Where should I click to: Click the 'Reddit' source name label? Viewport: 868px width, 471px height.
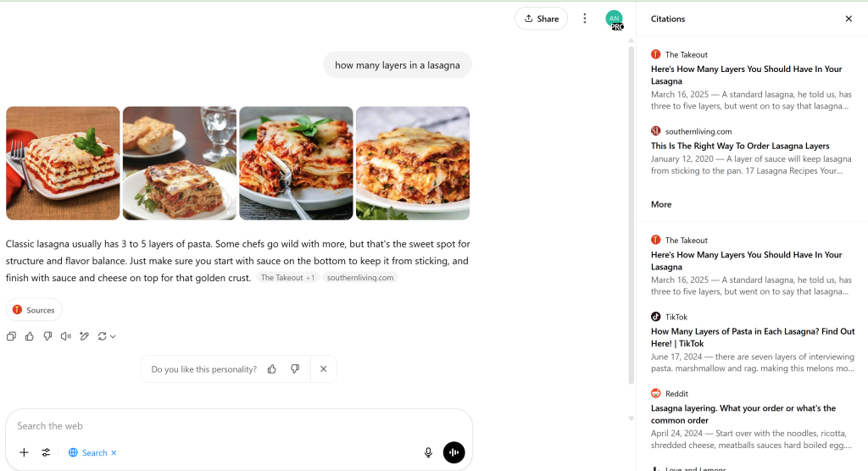pyautogui.click(x=676, y=394)
